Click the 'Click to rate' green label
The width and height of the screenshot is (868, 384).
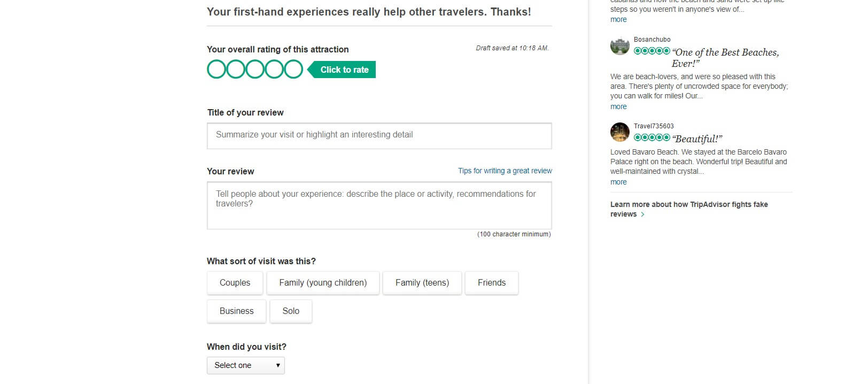(x=344, y=70)
